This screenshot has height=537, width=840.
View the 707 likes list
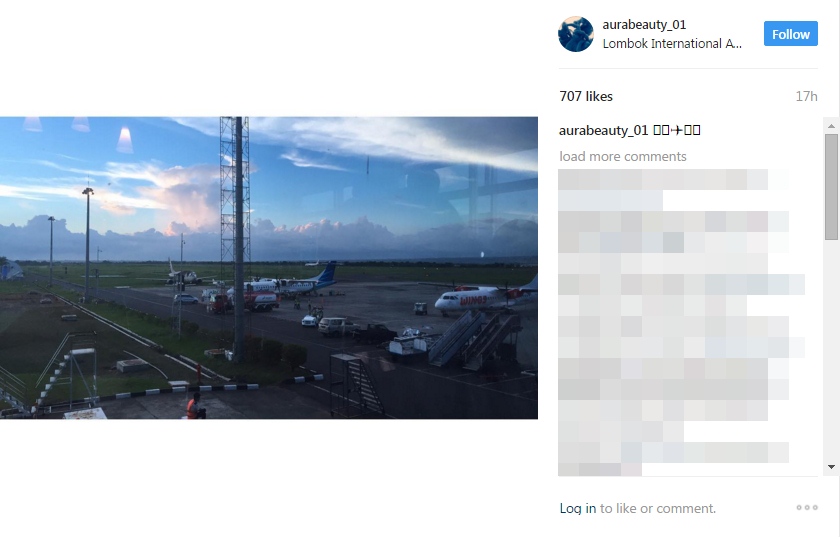[x=586, y=96]
